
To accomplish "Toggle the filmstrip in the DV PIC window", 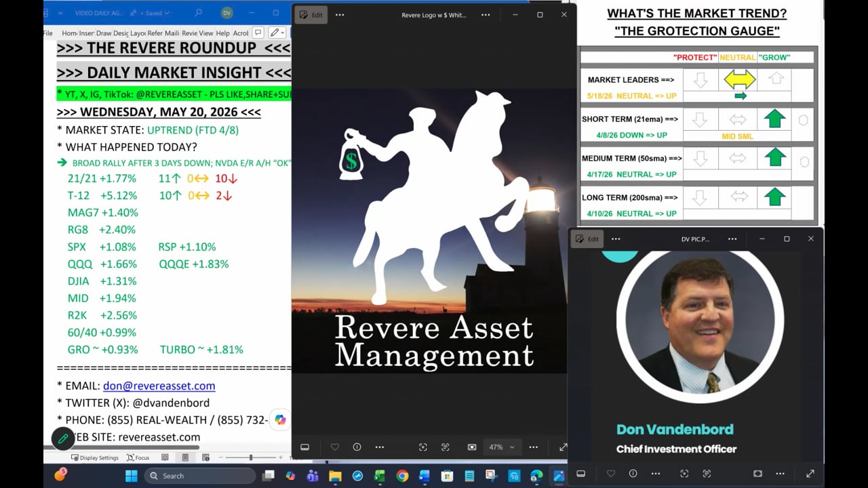I will coord(580,474).
